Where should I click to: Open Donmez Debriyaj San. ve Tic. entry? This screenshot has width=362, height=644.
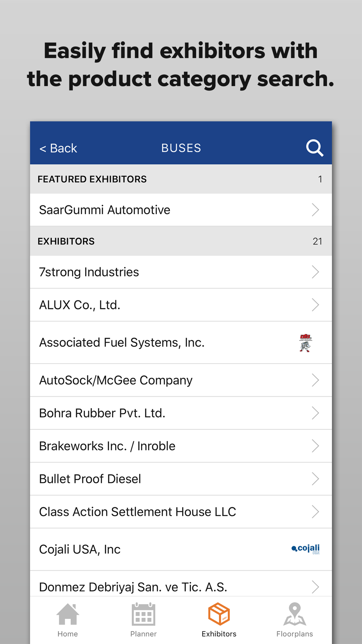click(x=133, y=587)
